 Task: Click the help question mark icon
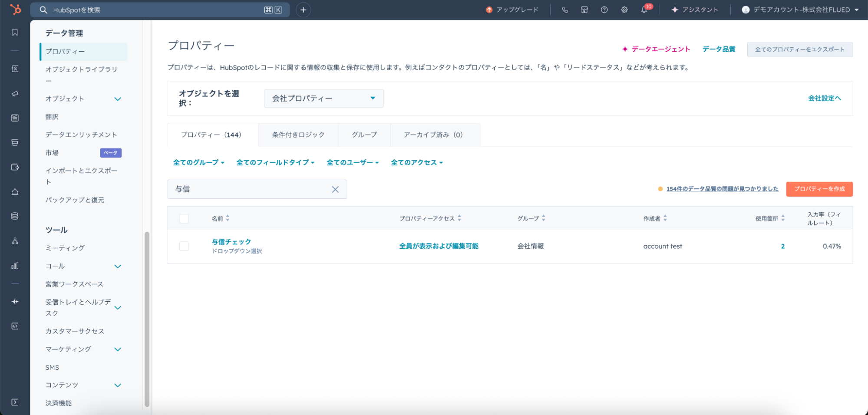pos(604,10)
